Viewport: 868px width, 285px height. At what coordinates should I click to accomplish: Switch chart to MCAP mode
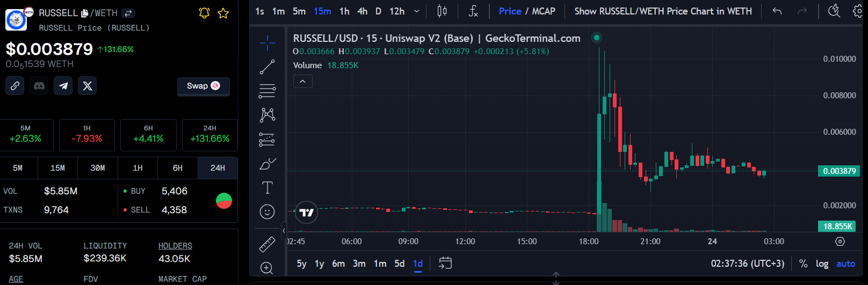tap(544, 11)
